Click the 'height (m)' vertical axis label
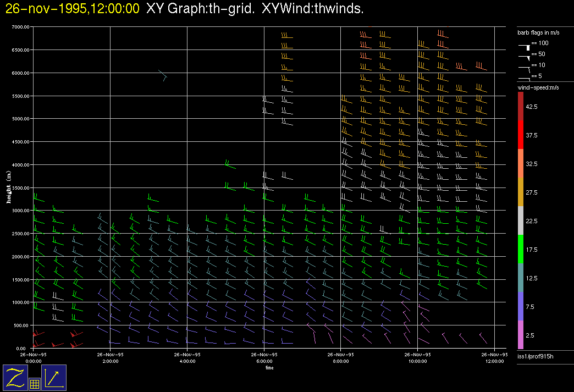The height and width of the screenshot is (392, 574). pos(9,187)
